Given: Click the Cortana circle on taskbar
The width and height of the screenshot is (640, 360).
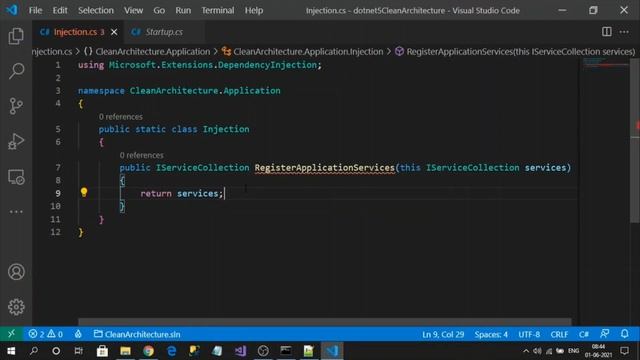Looking at the screenshot, I should (x=56, y=351).
